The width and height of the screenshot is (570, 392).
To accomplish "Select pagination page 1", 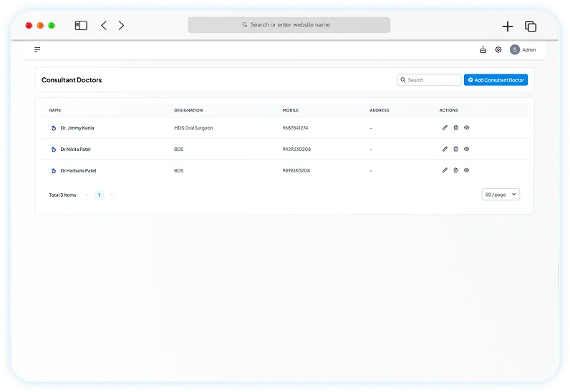I will [x=99, y=195].
